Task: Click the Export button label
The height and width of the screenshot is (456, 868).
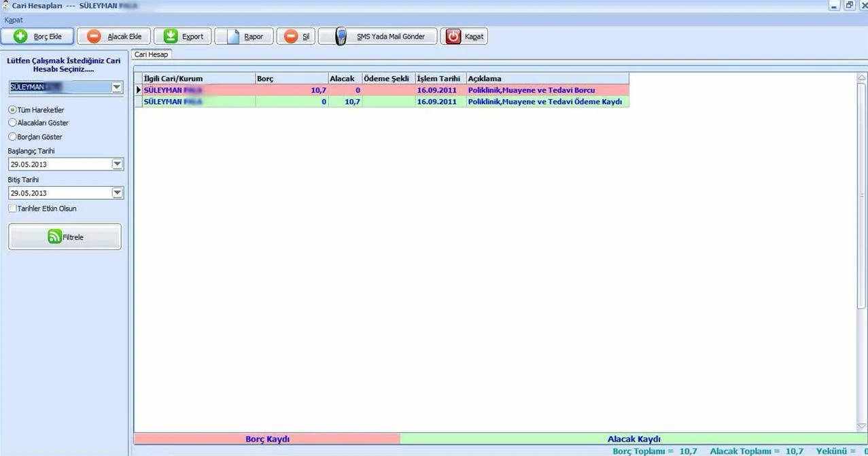Action: tap(192, 37)
